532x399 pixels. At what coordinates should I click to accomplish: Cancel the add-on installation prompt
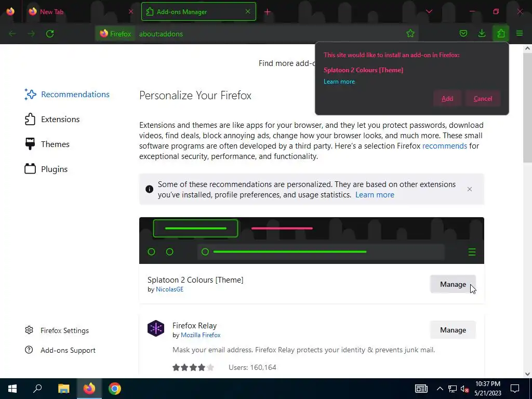[483, 99]
